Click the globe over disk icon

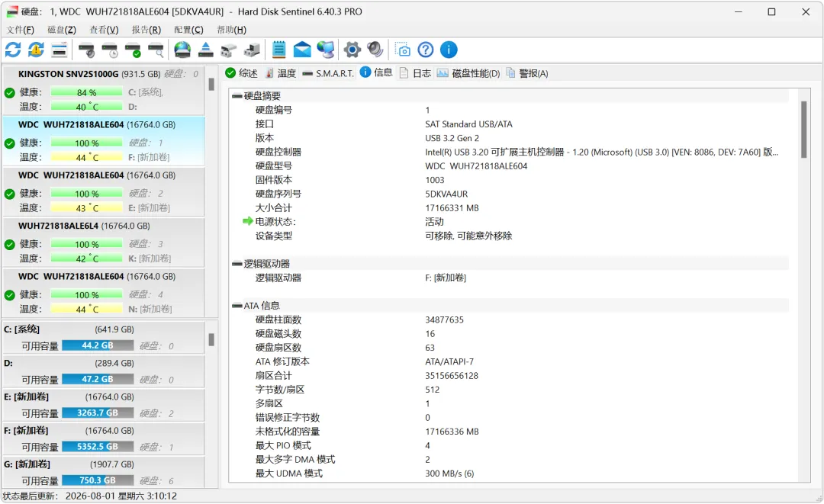[182, 50]
